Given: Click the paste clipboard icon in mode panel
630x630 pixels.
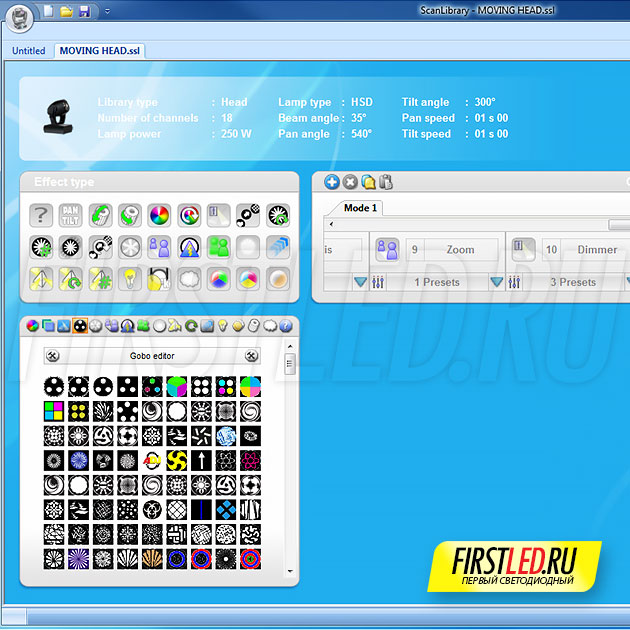Looking at the screenshot, I should pos(386,181).
